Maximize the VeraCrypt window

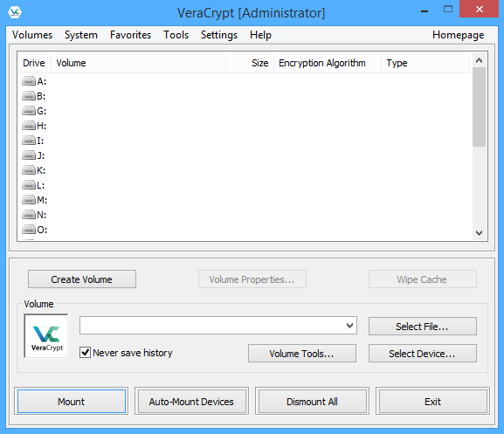pos(448,10)
